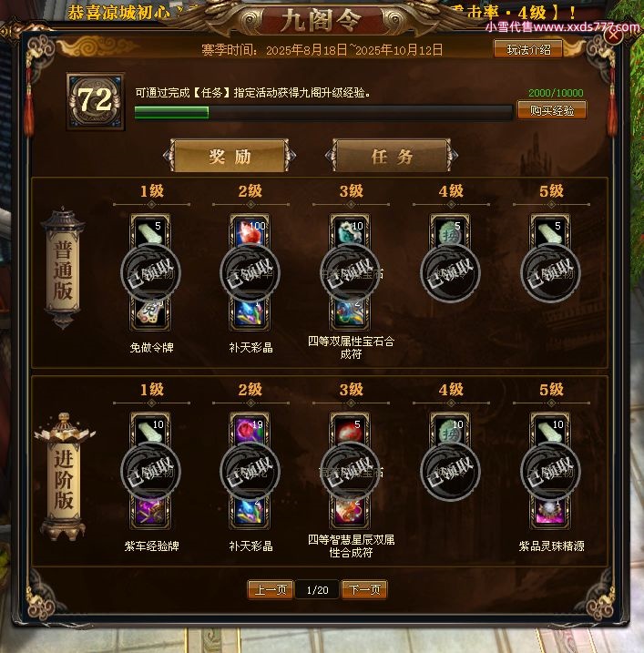644x653 pixels.
Task: Click the 紫车经验牌 icon in advanced tier
Action: coord(150,512)
